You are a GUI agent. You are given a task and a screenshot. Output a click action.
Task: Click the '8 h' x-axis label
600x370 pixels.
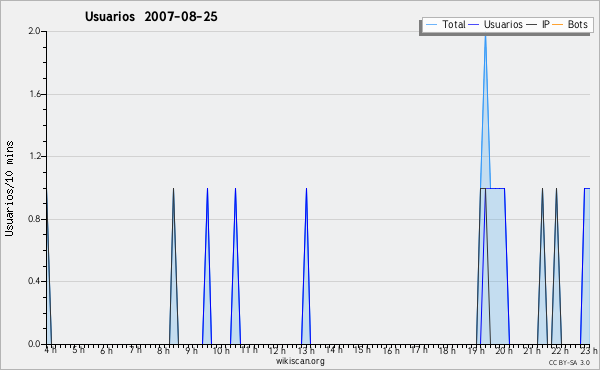163,350
